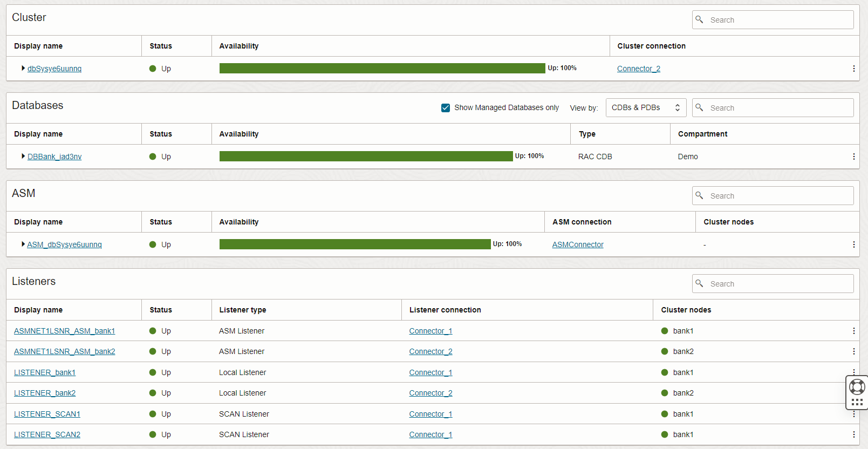Sort Listeners by Listener type column header

click(x=243, y=310)
